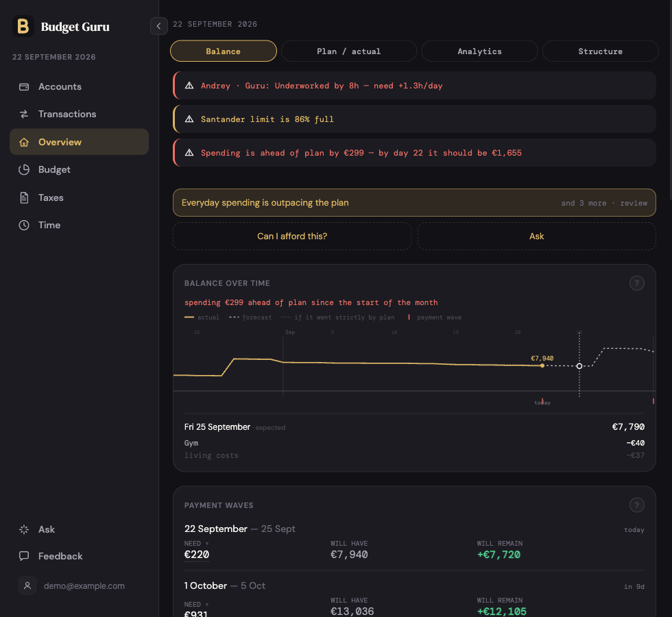Click the page scrollbar on right edge
The height and width of the screenshot is (617, 672).
671,99
